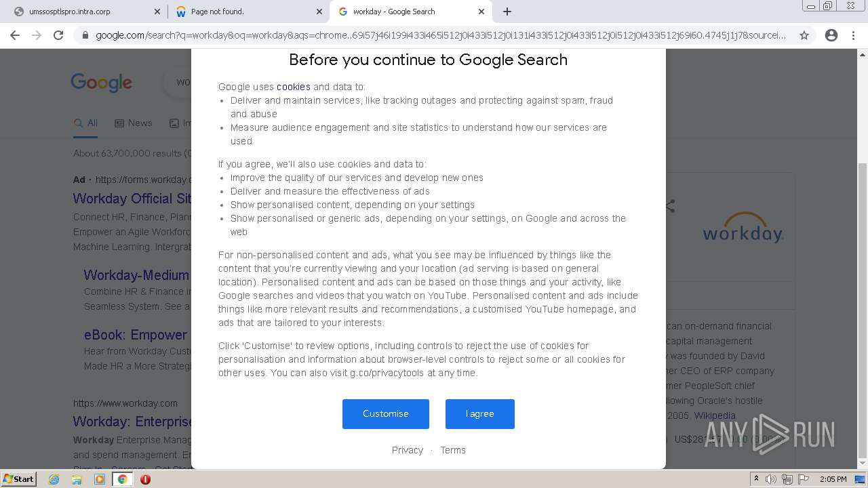Show hidden tray icons arrow
The image size is (868, 488).
(756, 479)
